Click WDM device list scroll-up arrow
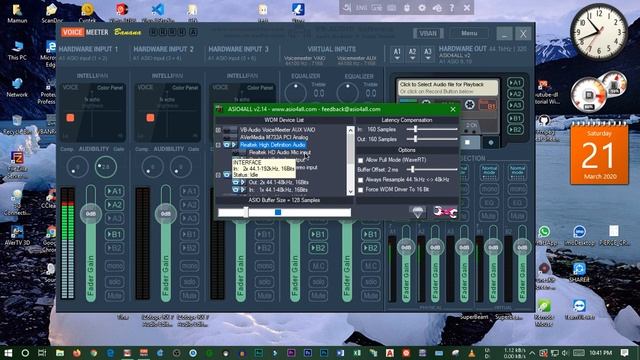This screenshot has width=640, height=360. [x=350, y=130]
